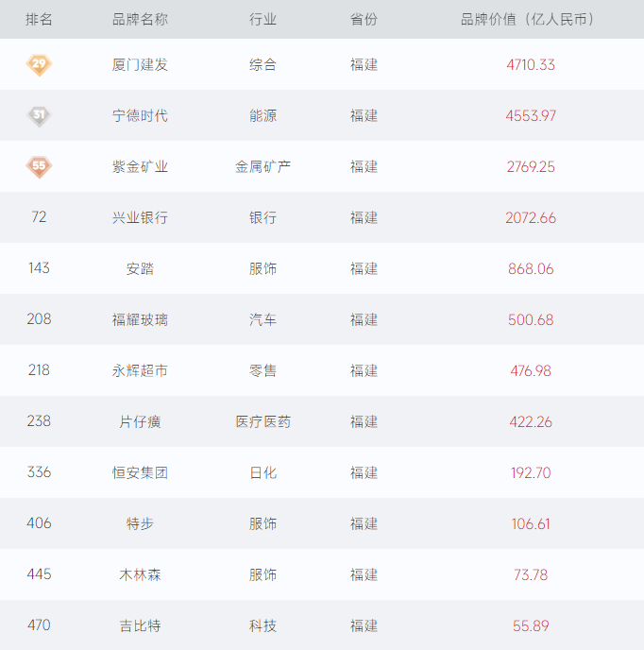This screenshot has height=650, width=644.
Task: Click the silver rank 31 badge icon
Action: (39, 115)
